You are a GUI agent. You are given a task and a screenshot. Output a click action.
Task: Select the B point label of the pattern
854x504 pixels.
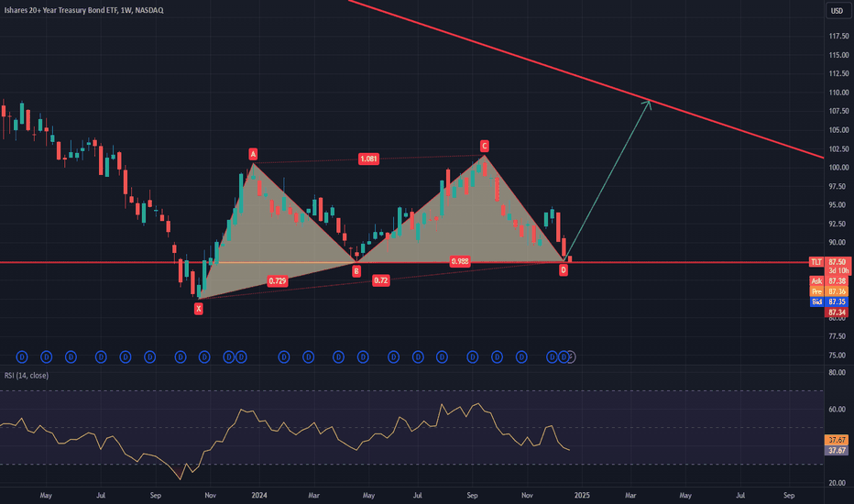(x=356, y=271)
